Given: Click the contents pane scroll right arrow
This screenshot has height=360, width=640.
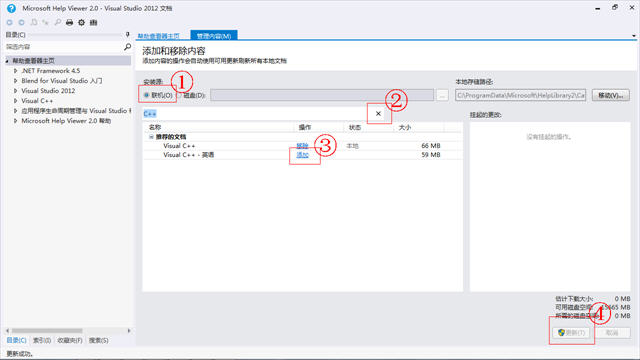Looking at the screenshot, I should point(129,331).
